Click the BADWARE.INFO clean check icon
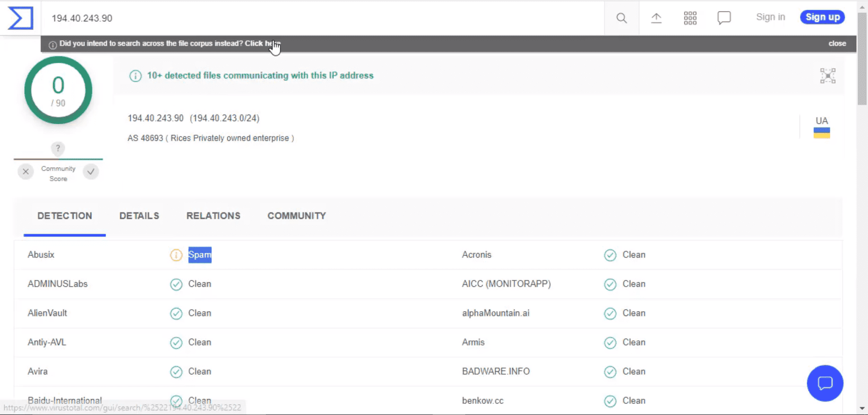Viewport: 868px width, 415px height. point(610,372)
